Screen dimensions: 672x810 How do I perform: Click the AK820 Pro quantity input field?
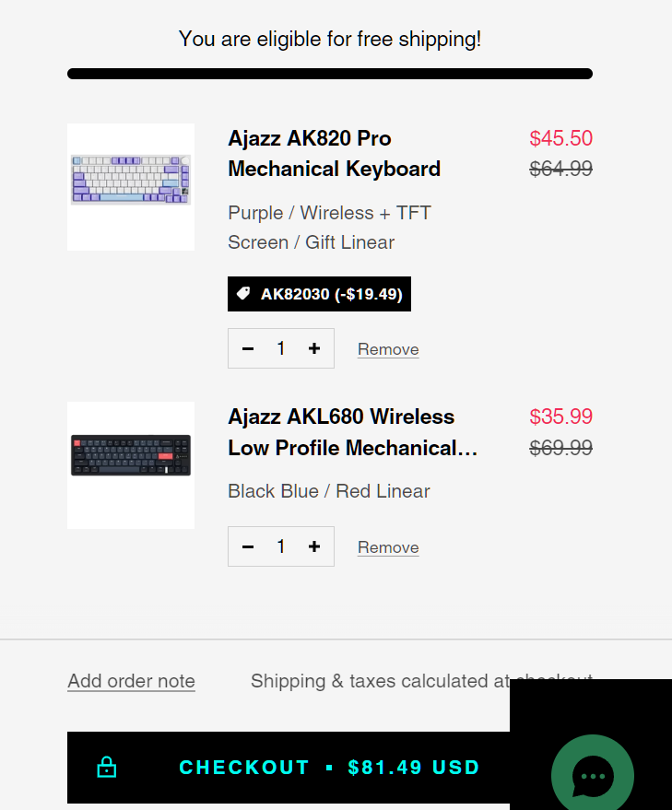[x=281, y=348]
